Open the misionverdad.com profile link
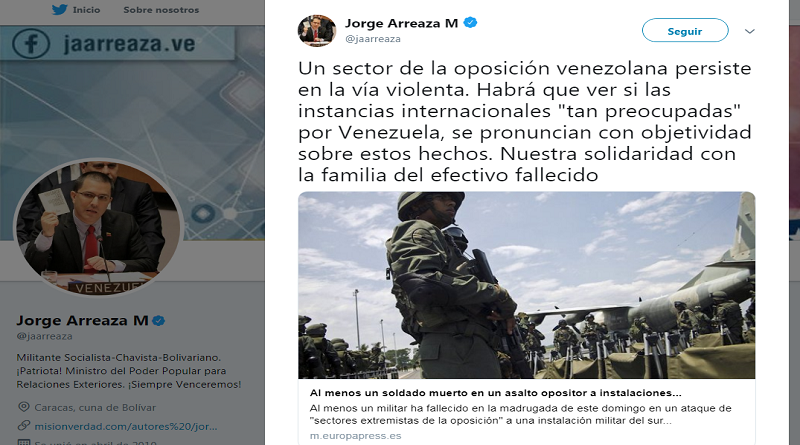Image resolution: width=800 pixels, height=445 pixels. (126, 426)
